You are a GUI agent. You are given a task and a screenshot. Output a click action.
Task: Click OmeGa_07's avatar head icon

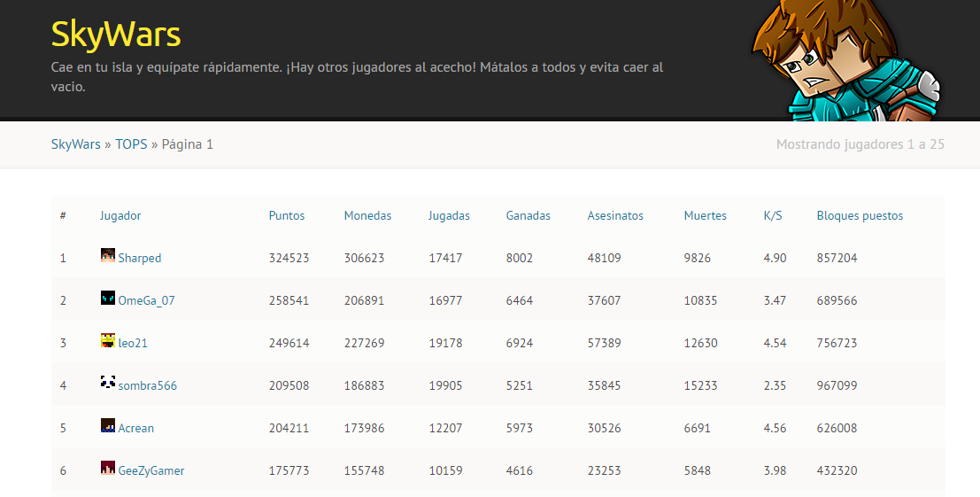click(108, 299)
